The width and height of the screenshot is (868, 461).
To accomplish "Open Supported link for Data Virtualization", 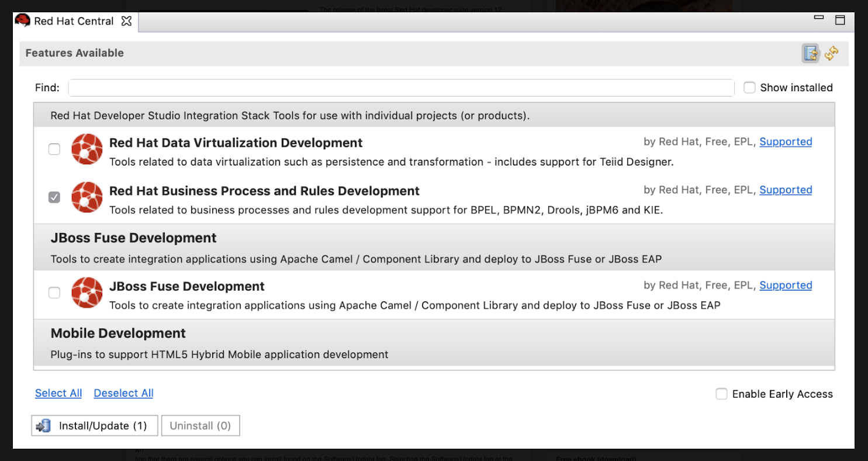I will [786, 142].
